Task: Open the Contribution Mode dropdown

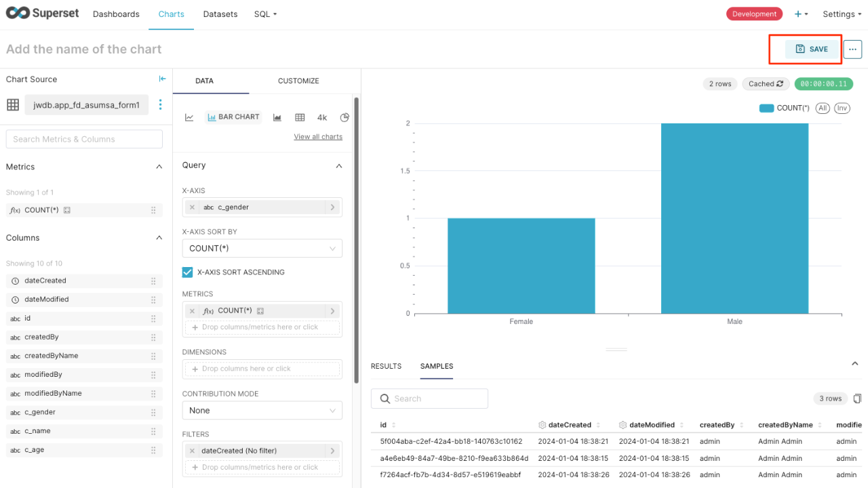Action: click(262, 411)
